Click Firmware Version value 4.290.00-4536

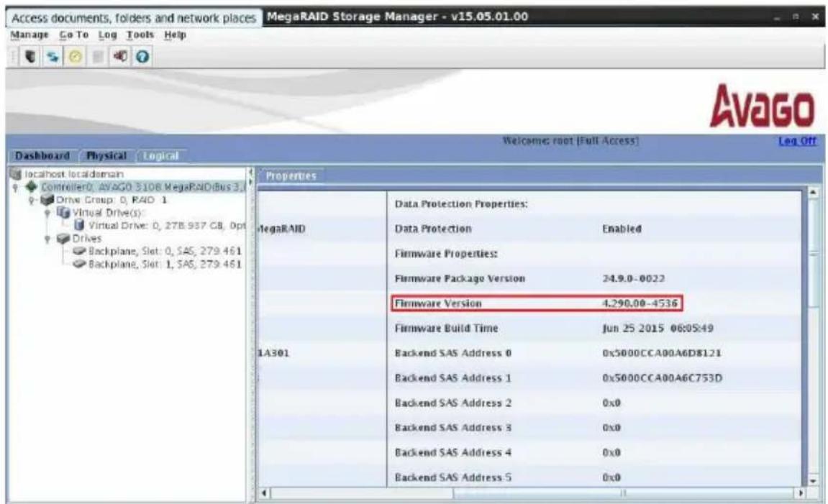[x=640, y=303]
